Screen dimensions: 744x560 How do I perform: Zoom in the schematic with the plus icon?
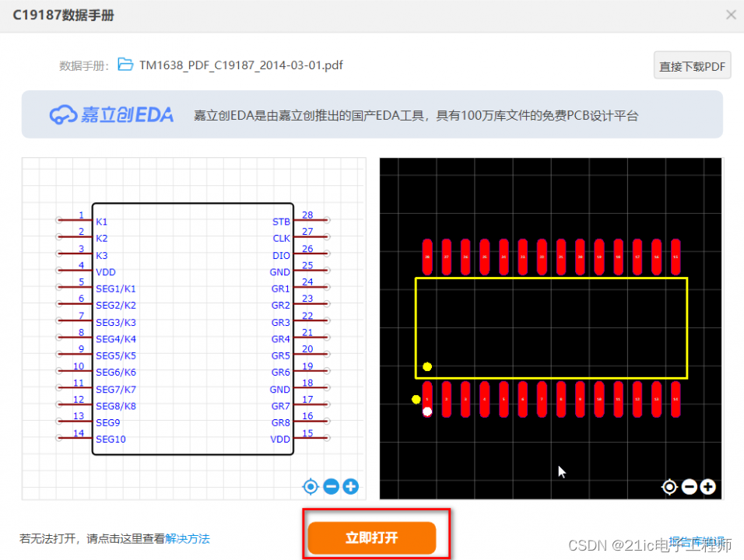tap(350, 486)
